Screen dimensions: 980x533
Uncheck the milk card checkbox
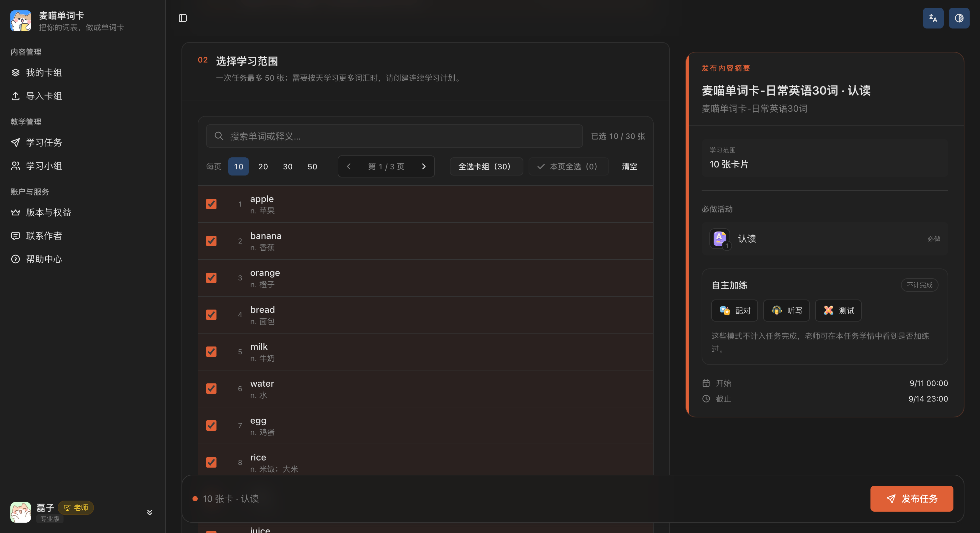[x=211, y=352]
